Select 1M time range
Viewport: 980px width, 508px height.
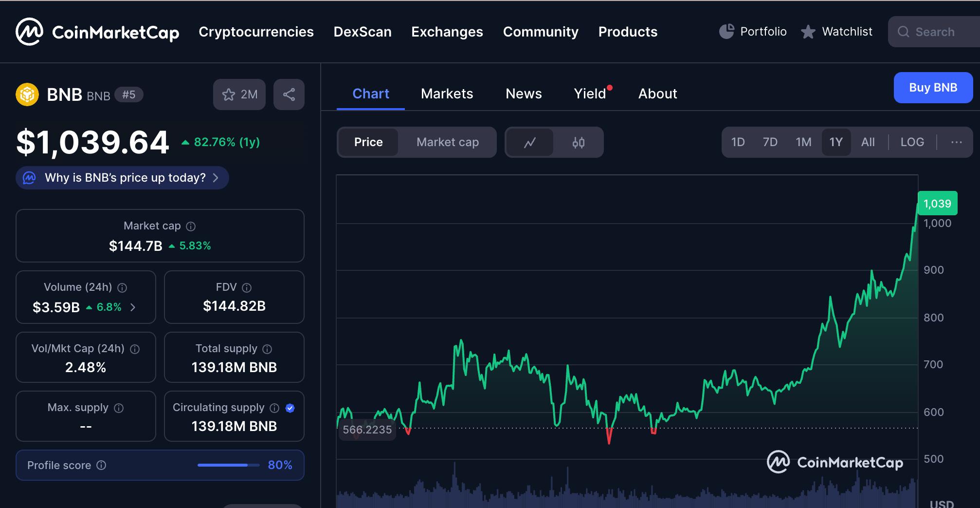click(x=804, y=142)
